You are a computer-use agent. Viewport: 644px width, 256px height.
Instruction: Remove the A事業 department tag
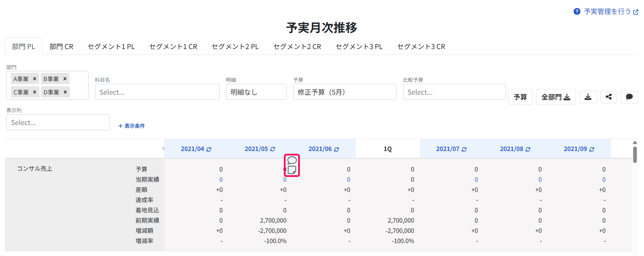click(x=34, y=79)
